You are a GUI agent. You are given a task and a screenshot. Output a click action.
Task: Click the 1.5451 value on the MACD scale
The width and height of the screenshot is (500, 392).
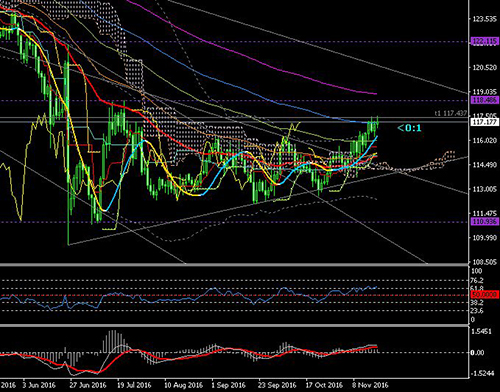[482, 332]
